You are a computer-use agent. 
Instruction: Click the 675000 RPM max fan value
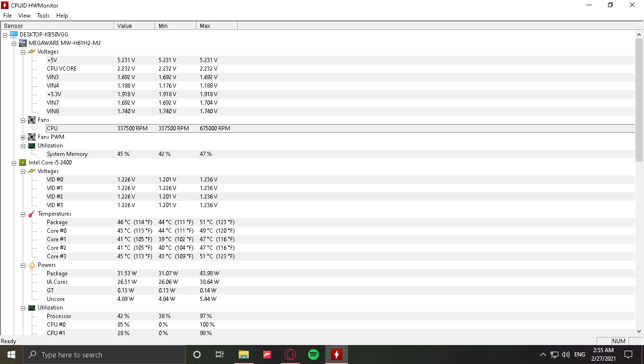point(215,128)
